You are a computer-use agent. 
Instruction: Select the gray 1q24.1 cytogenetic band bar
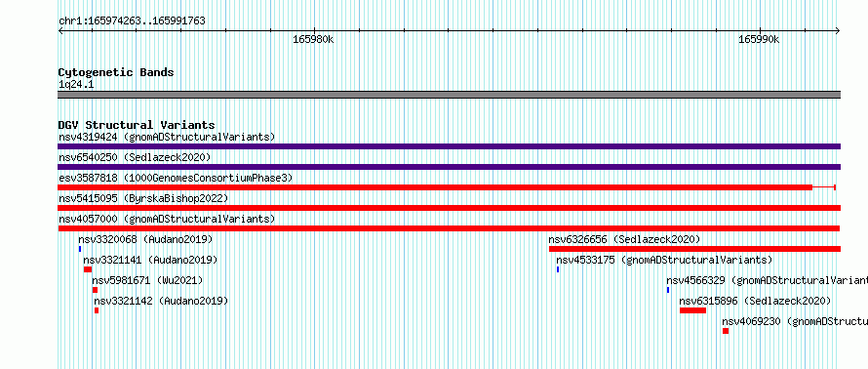pos(449,95)
